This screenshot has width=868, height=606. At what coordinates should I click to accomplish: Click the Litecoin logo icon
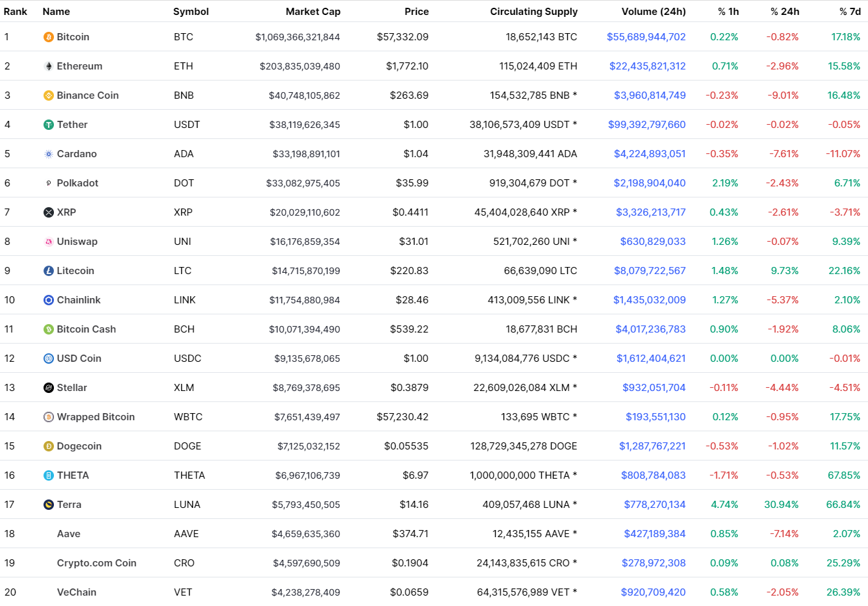(x=49, y=271)
